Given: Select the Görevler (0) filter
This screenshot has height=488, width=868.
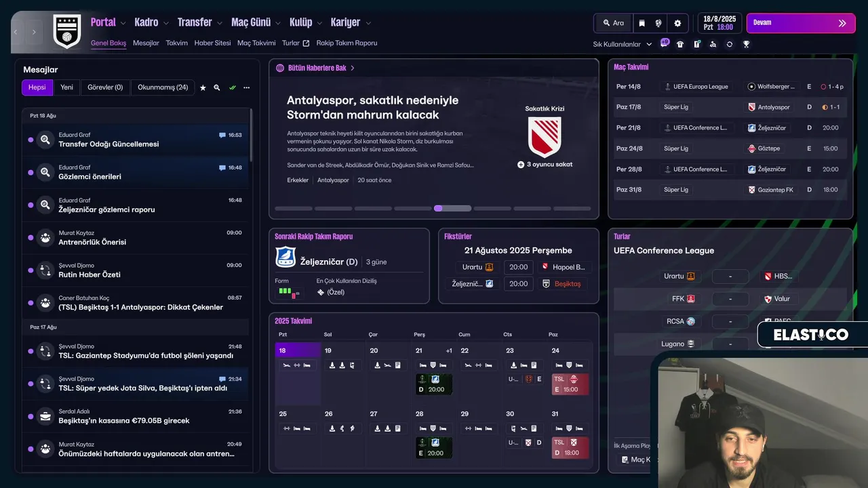Looking at the screenshot, I should click(x=105, y=87).
